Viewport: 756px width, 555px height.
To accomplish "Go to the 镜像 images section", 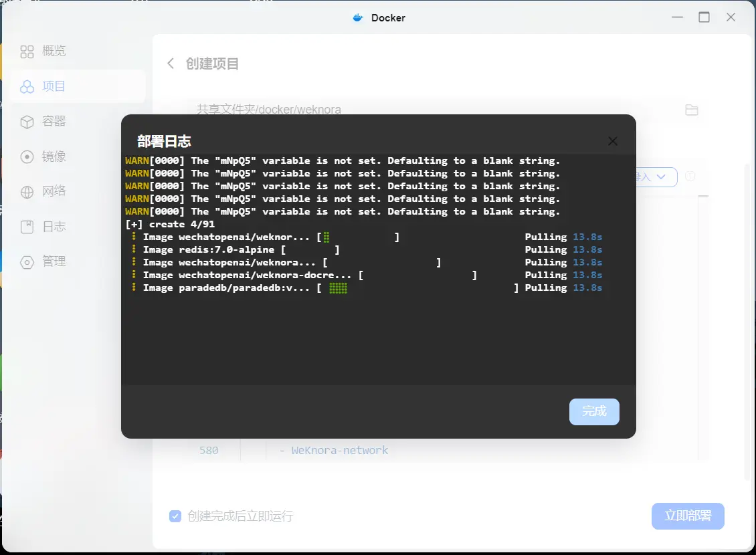I will tap(77, 156).
